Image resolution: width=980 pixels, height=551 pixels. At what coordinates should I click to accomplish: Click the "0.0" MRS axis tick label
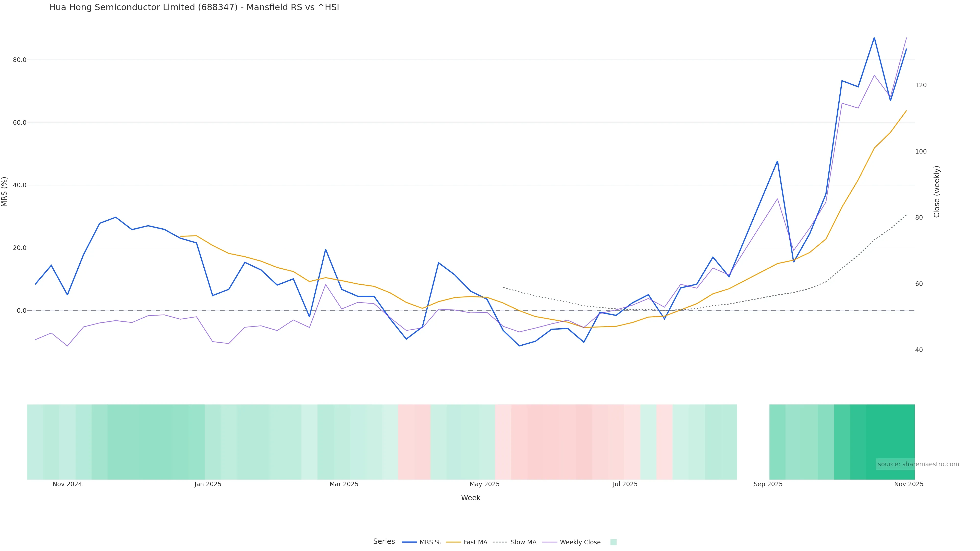(x=21, y=311)
